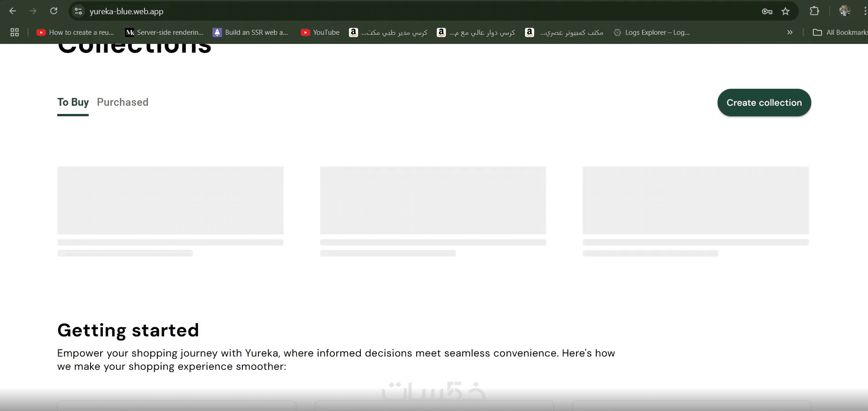
Task: Reload the current page
Action: pyautogui.click(x=54, y=11)
